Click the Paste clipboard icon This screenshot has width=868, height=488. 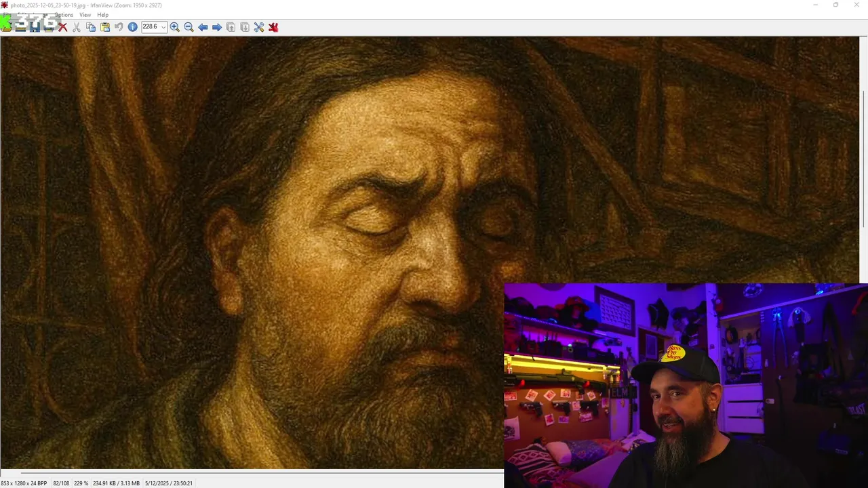coord(105,27)
